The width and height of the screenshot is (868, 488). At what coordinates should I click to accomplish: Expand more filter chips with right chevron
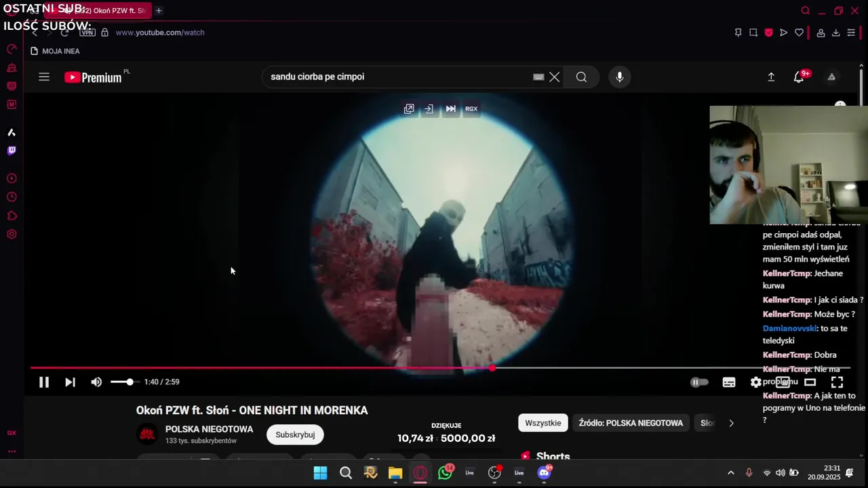click(x=731, y=423)
